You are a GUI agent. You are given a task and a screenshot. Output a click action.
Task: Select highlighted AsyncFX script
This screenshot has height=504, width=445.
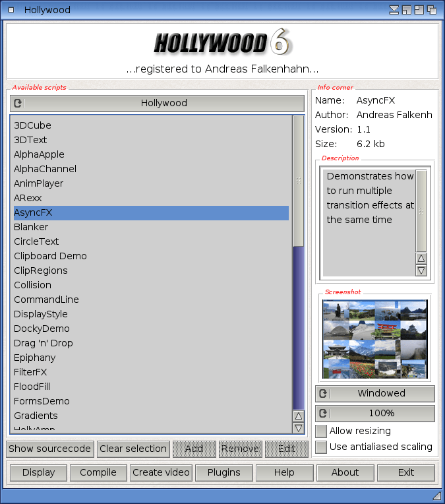[151, 213]
